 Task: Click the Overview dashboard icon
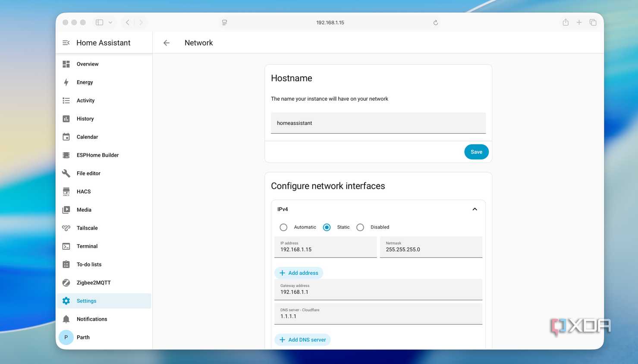tap(66, 64)
